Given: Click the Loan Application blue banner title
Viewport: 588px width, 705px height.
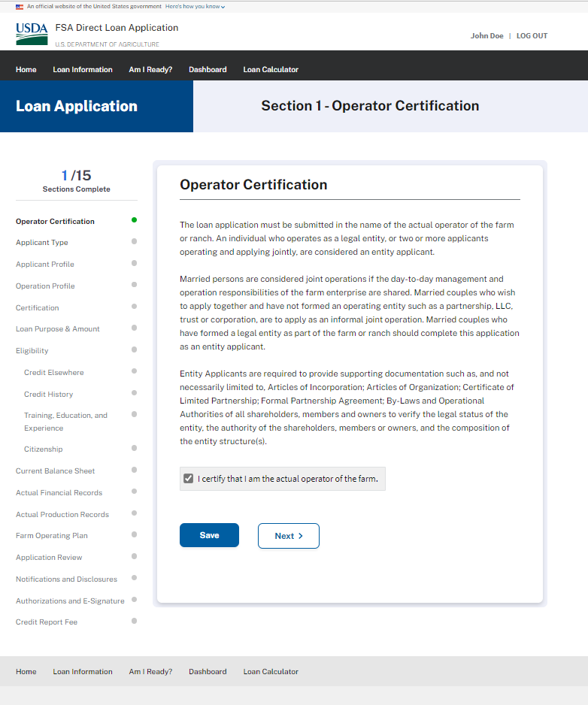Looking at the screenshot, I should 77,106.
